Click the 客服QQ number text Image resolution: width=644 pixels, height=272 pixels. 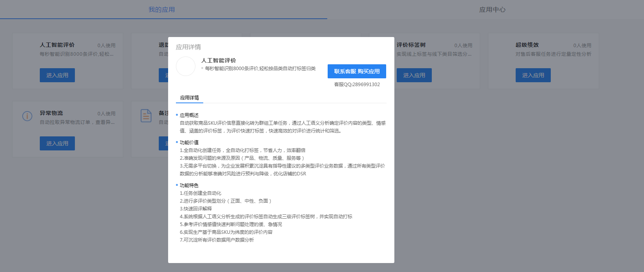[x=357, y=85]
